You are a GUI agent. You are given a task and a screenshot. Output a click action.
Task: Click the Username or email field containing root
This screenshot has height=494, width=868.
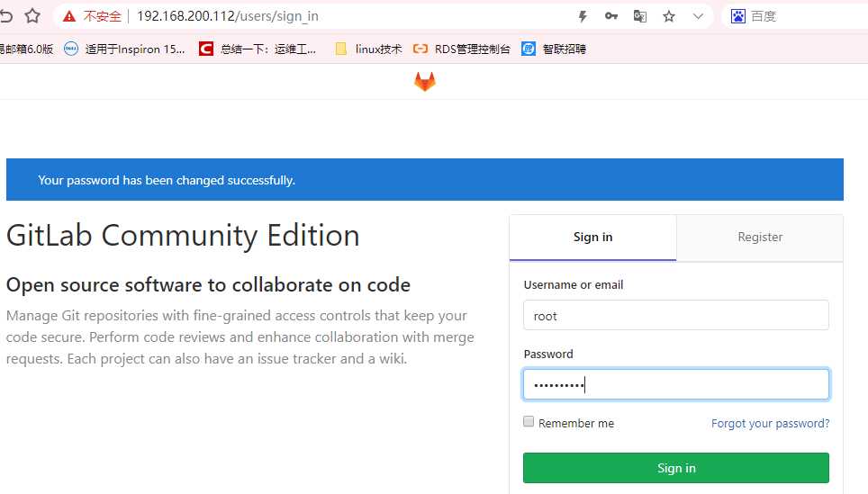click(676, 315)
